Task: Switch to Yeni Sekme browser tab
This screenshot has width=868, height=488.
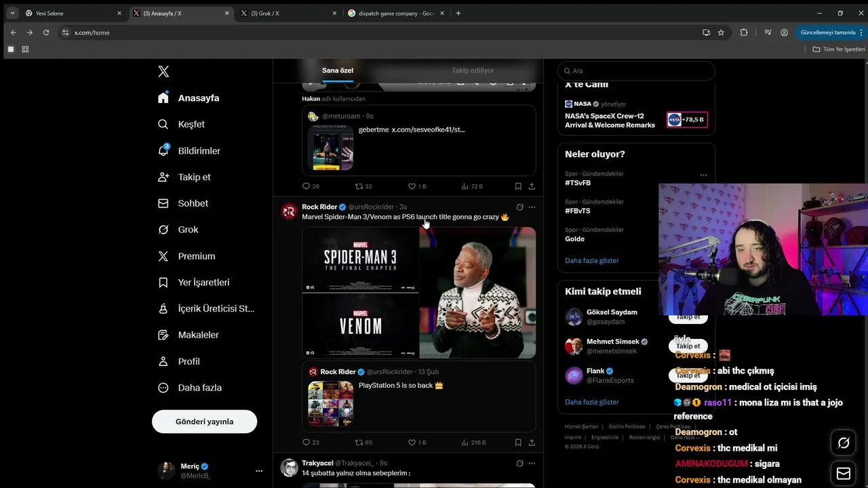Action: (x=73, y=13)
